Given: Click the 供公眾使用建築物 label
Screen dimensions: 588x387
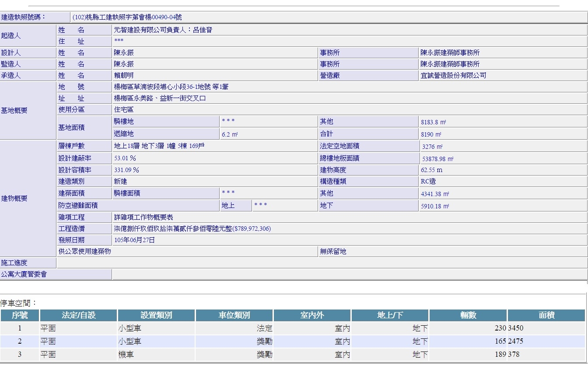Looking at the screenshot, I should [84, 251].
